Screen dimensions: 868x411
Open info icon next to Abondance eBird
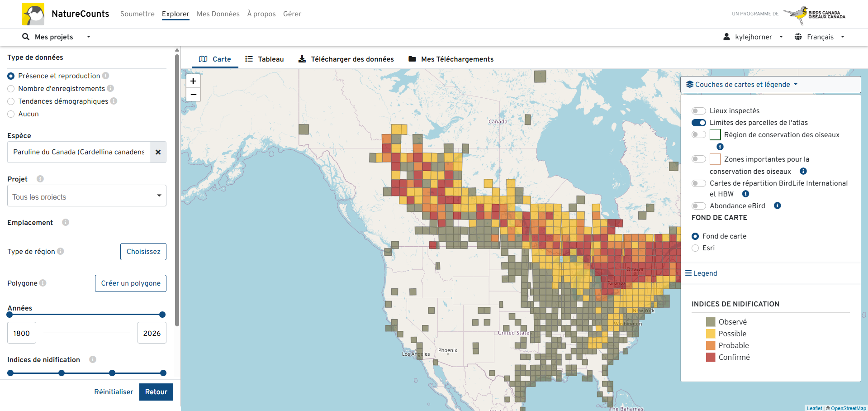point(777,205)
